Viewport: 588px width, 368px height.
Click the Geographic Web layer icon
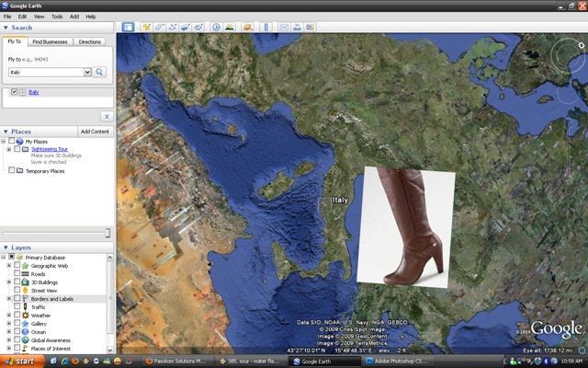25,266
